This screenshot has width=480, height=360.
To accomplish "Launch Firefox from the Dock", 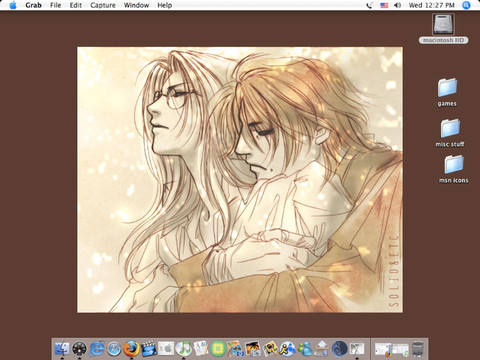I will pyautogui.click(x=131, y=349).
